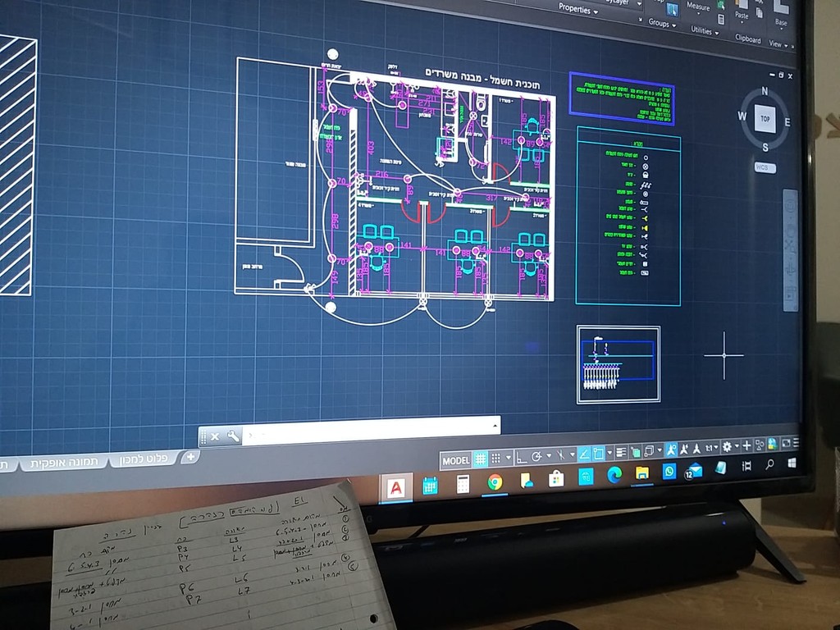Toggle Ortho mode in status bar

[x=522, y=458]
